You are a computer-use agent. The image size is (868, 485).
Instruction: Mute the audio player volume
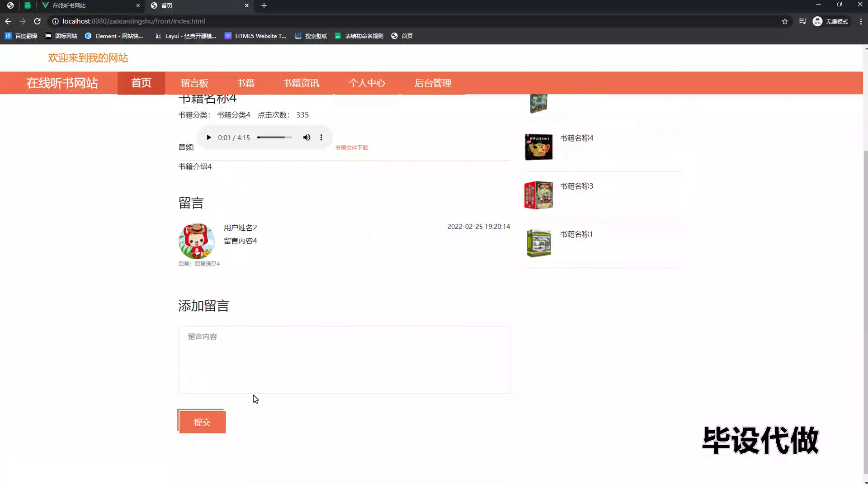click(307, 138)
